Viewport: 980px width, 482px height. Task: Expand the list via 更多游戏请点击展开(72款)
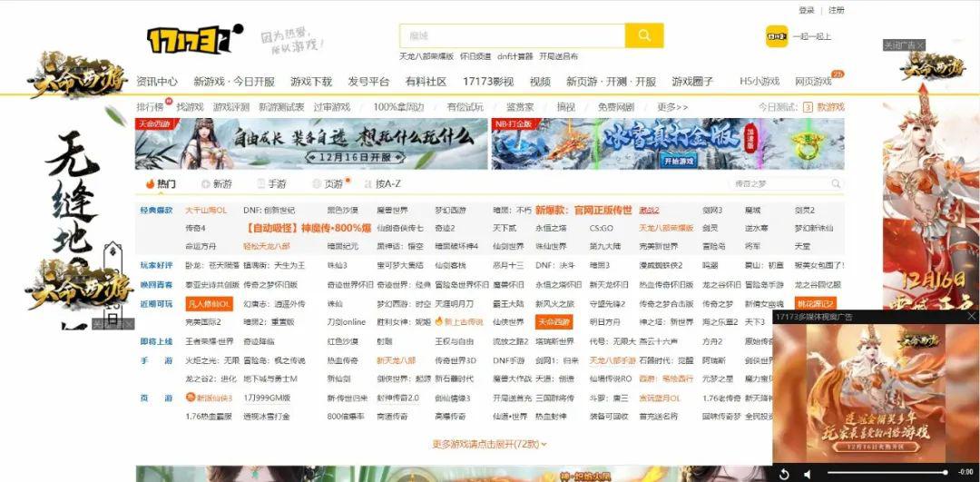[489, 444]
